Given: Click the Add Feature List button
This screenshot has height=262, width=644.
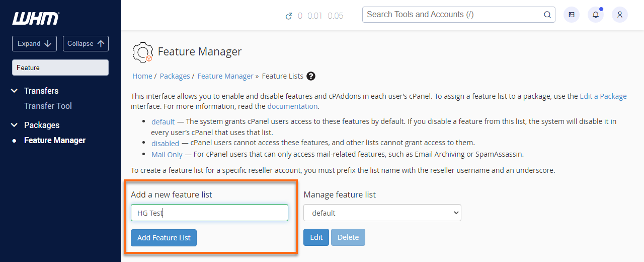Looking at the screenshot, I should tap(164, 238).
